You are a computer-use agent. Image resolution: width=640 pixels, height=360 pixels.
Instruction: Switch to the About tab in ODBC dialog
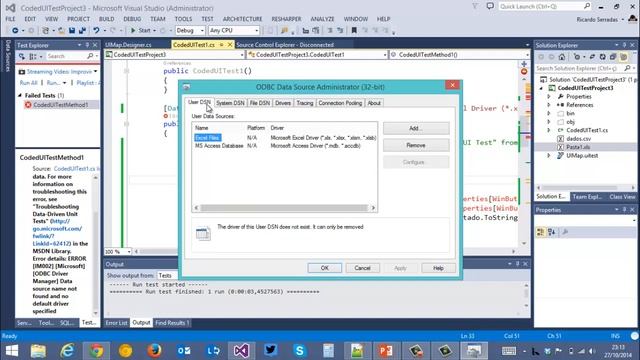click(x=374, y=103)
